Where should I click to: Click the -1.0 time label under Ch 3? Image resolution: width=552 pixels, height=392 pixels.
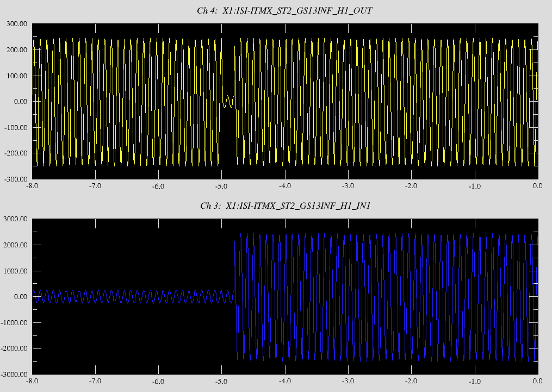click(475, 381)
